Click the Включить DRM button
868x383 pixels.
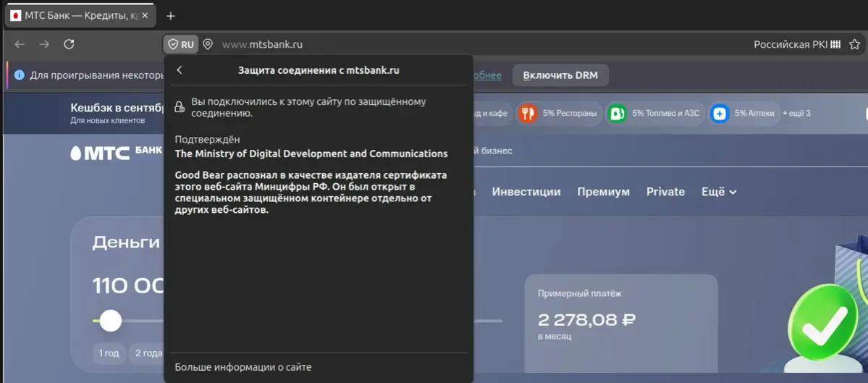click(560, 75)
